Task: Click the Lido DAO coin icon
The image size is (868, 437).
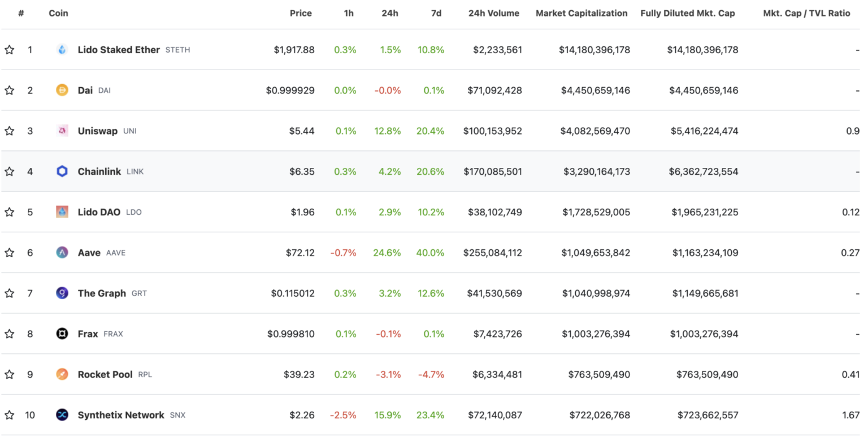Action: pyautogui.click(x=62, y=212)
